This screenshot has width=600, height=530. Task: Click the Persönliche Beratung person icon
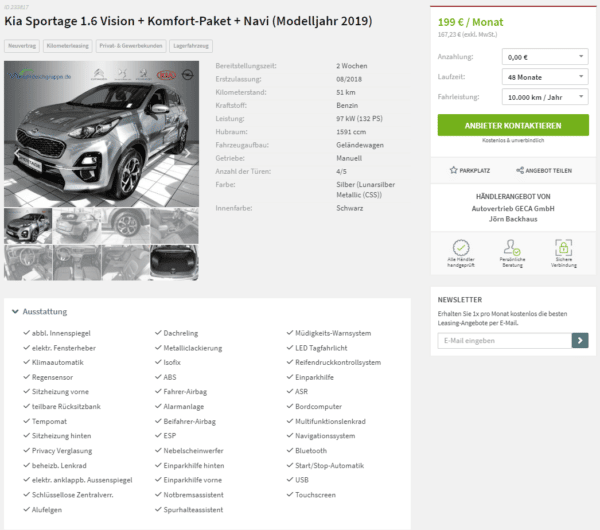tap(512, 248)
